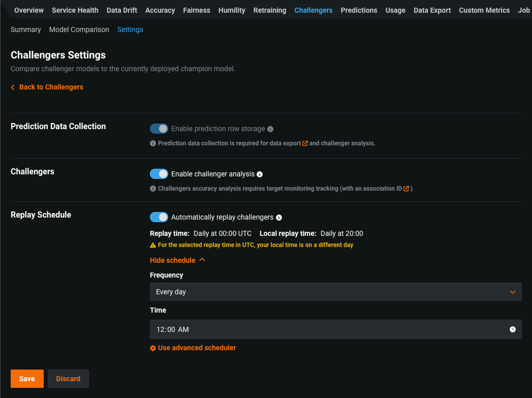The image size is (532, 398).
Task: Open the data export external link icon
Action: pos(305,143)
